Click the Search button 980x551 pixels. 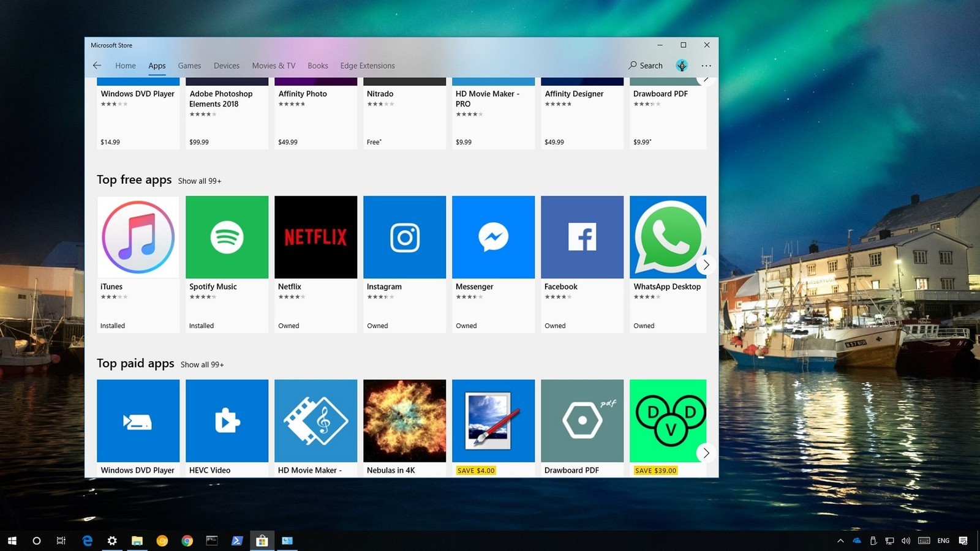click(646, 66)
